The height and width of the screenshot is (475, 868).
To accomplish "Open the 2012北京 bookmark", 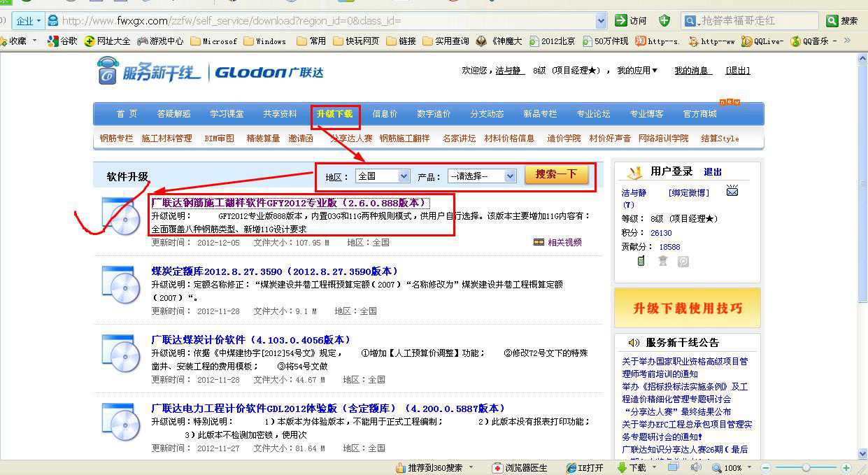I will click(x=552, y=41).
